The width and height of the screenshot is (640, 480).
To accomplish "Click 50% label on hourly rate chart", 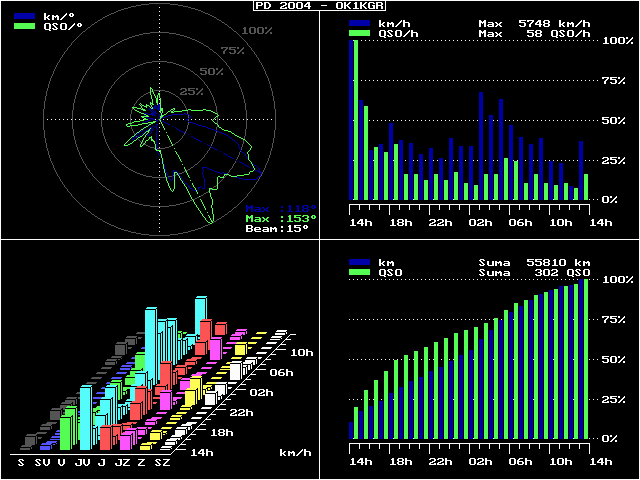I will 614,121.
